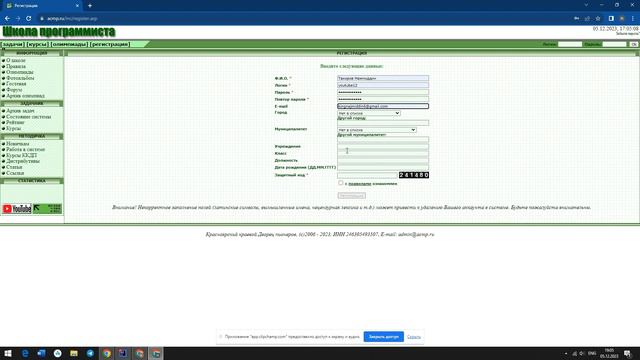
Task: Click the Ф.И.О. input field
Action: (383, 78)
